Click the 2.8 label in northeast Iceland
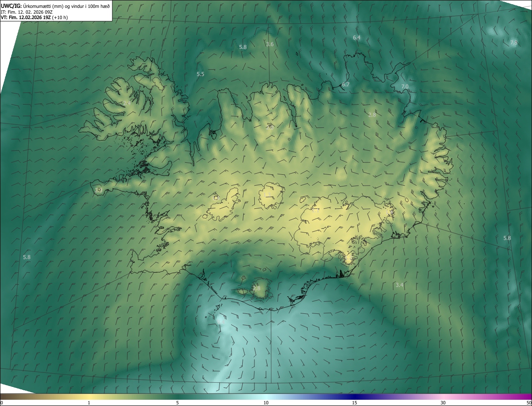This screenshot has height=406, width=532. click(x=372, y=115)
